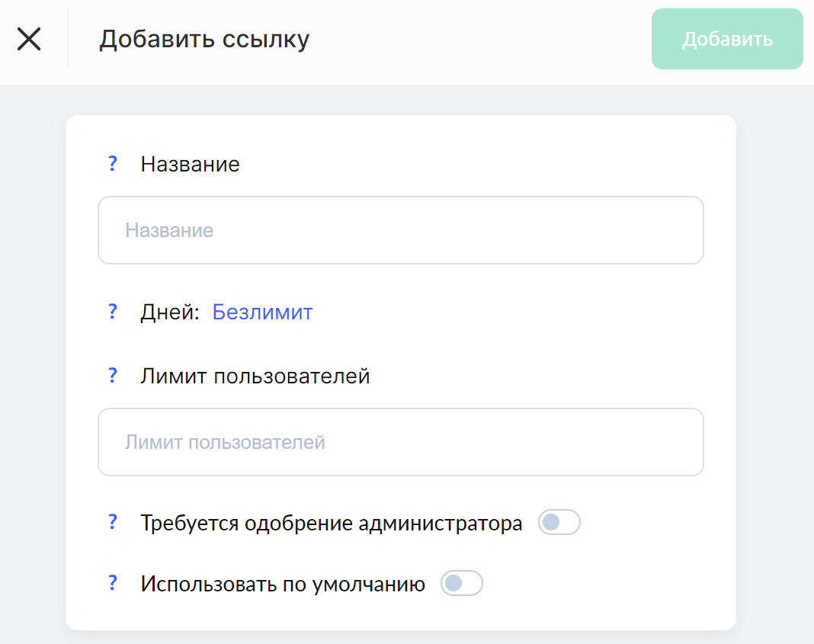Open the Безлимит days selector
Image resolution: width=814 pixels, height=644 pixels.
point(263,312)
